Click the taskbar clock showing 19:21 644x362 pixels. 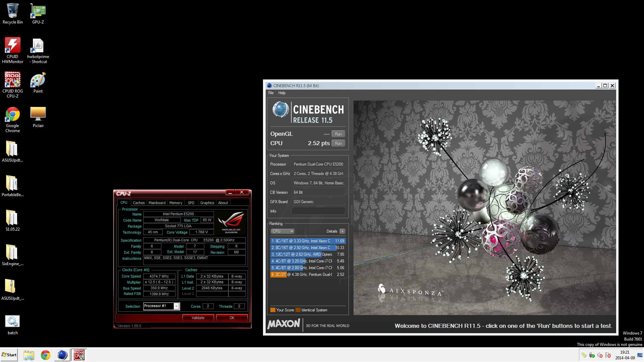(x=625, y=355)
